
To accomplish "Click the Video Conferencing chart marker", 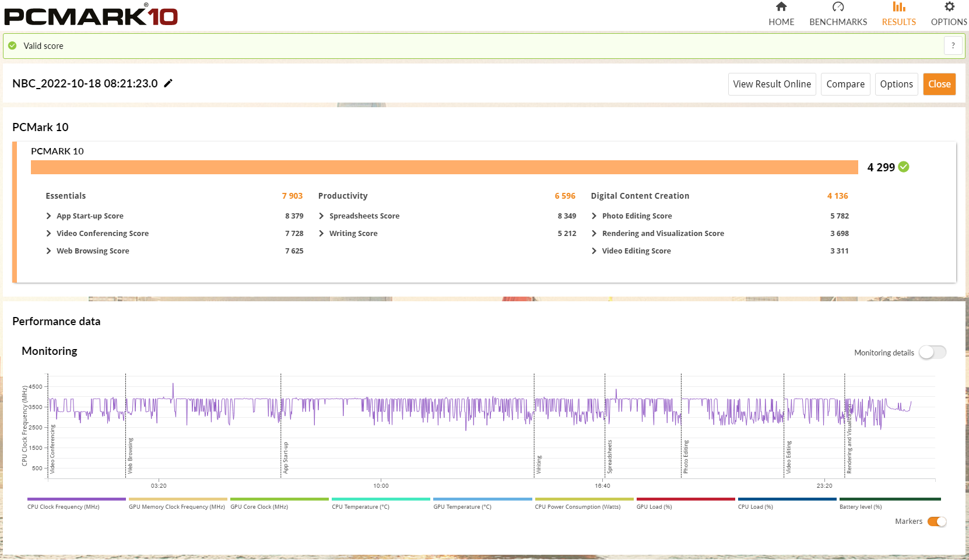I will (52, 449).
